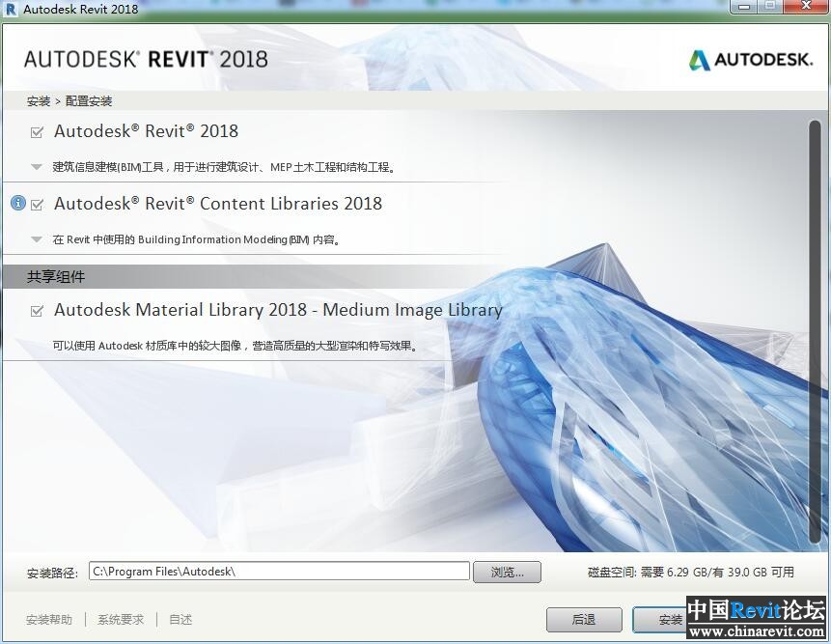Minimize the Autodesk Revit 2018 installer window
This screenshot has width=831, height=644.
(744, 7)
